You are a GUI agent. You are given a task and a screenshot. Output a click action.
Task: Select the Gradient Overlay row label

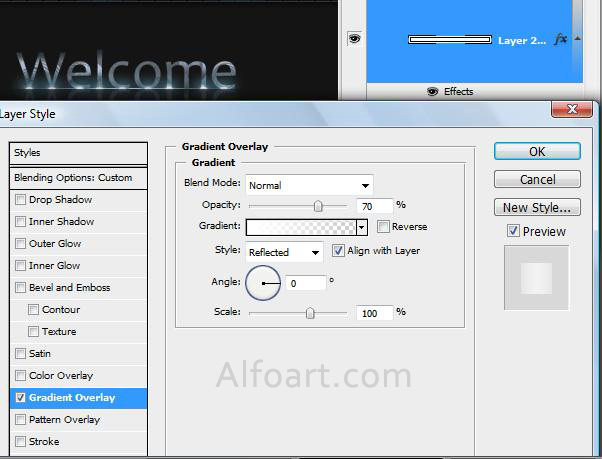(x=72, y=398)
